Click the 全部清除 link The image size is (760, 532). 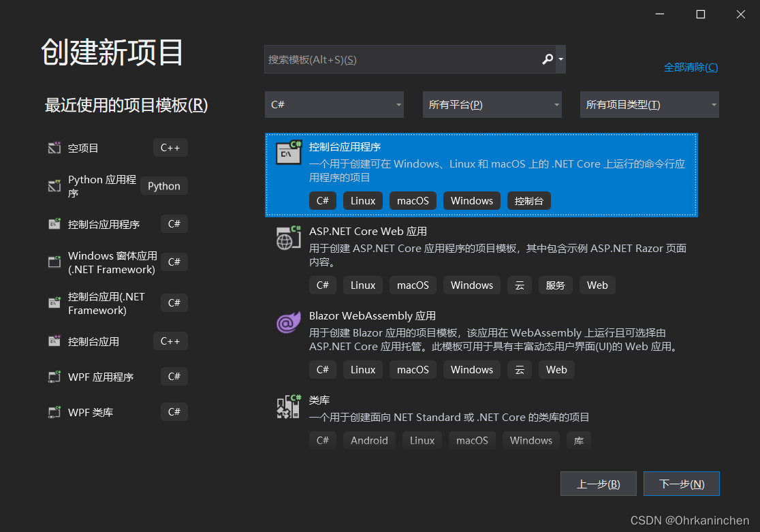point(691,67)
